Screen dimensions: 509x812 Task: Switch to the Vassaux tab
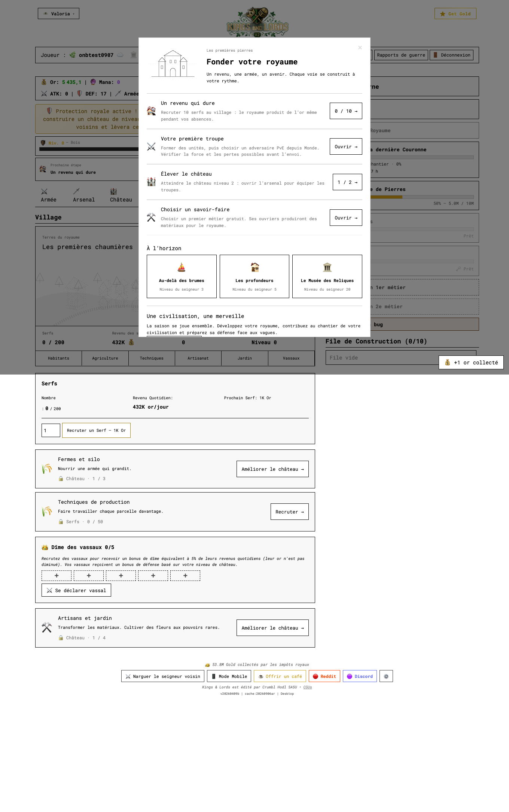click(x=291, y=358)
